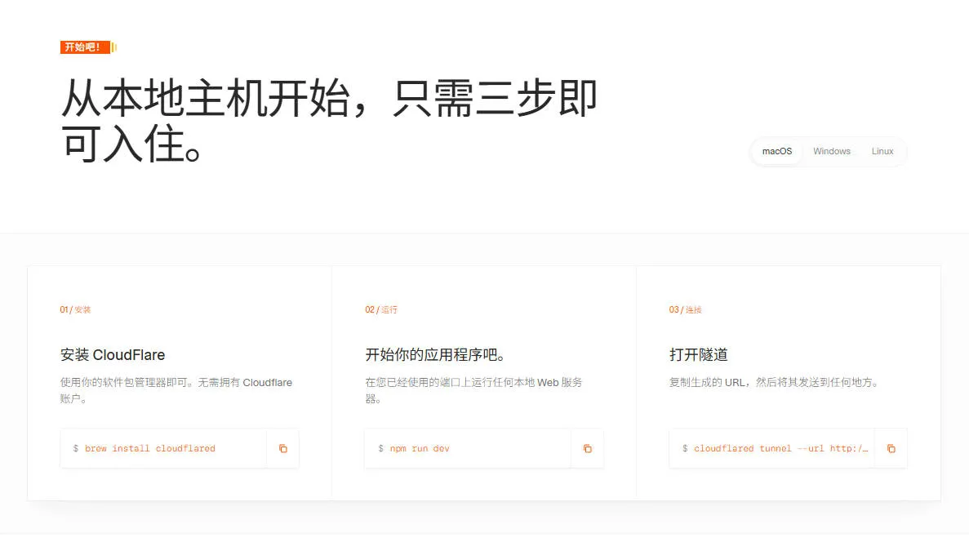Screen dimensions: 969x560
Task: Click the '打开隧道' heading
Action: point(698,355)
